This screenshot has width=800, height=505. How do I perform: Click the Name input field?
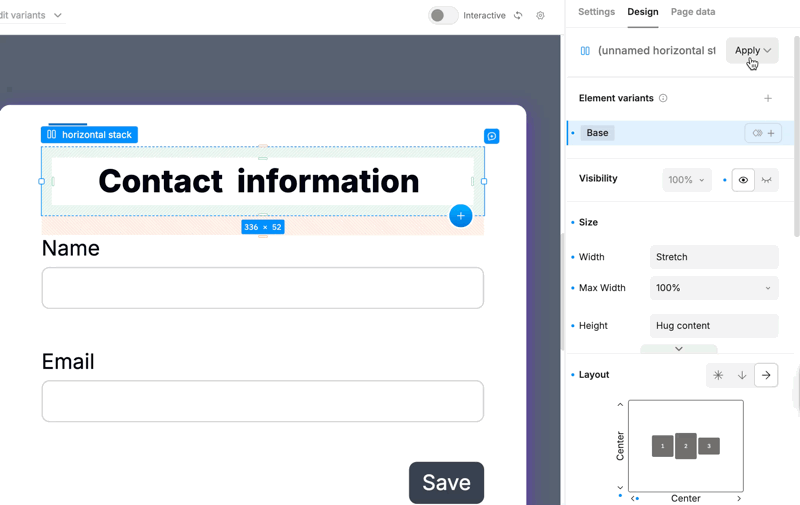[x=263, y=288]
